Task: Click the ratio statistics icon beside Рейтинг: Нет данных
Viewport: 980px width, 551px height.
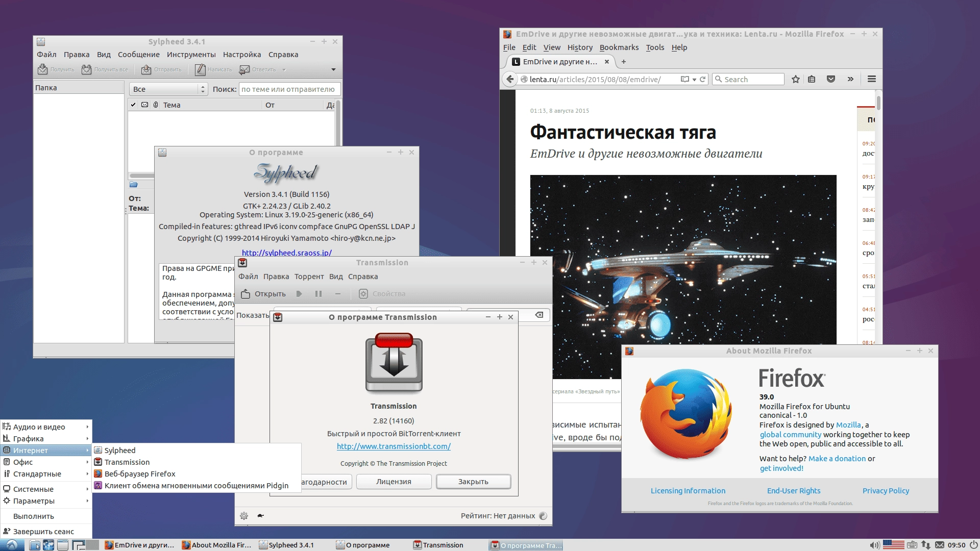Action: tap(543, 516)
